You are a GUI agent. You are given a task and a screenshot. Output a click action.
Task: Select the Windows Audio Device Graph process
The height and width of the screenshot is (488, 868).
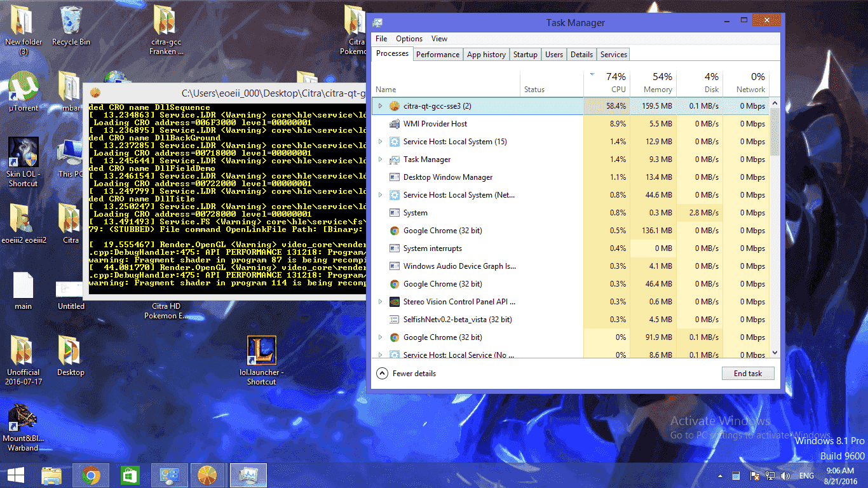coord(571,266)
